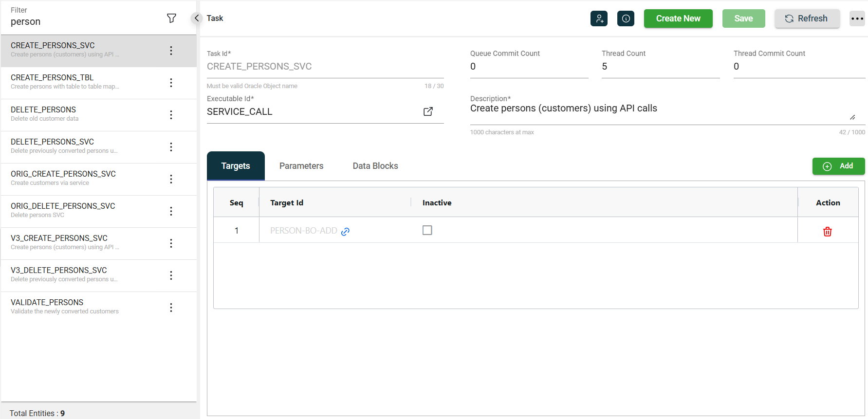Screen dimensions: 868x419
Task: Open the task info icon
Action: 626,18
